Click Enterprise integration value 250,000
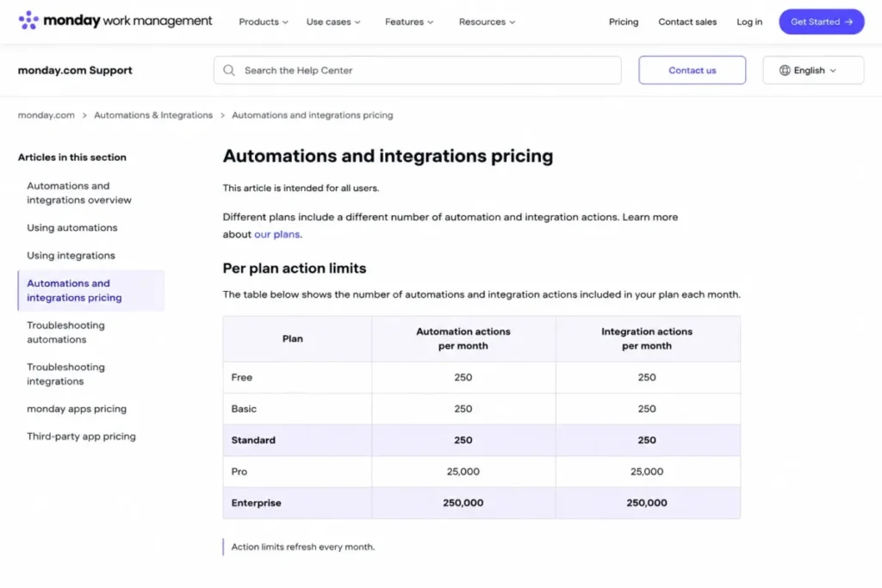This screenshot has width=882, height=588. [647, 503]
